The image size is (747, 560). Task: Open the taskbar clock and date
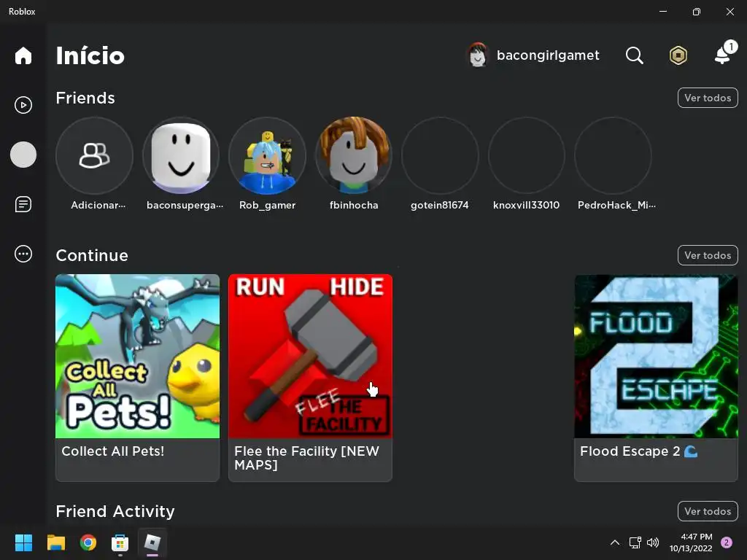691,542
